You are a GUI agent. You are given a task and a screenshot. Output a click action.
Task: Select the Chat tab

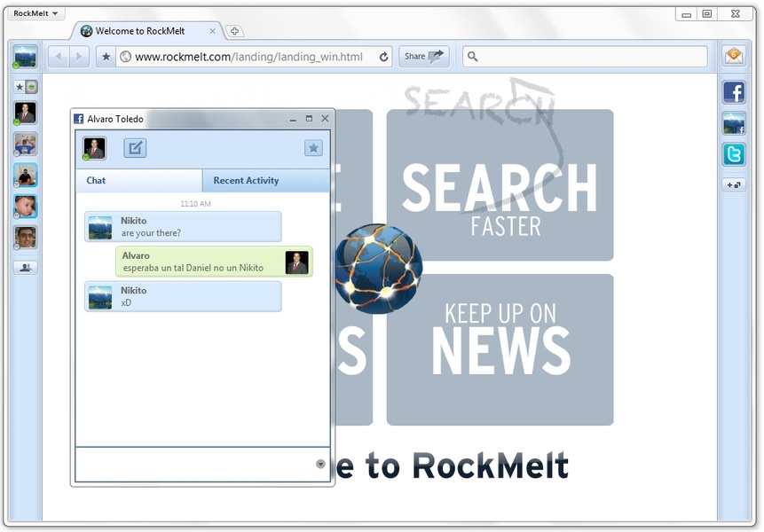97,181
